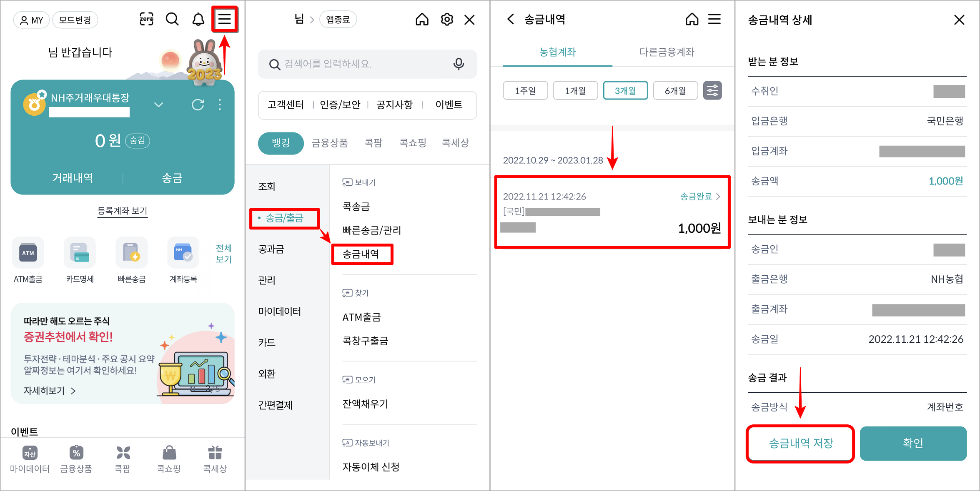Open the transfer history filter sliders control
Viewport: 980px width, 491px height.
click(712, 90)
